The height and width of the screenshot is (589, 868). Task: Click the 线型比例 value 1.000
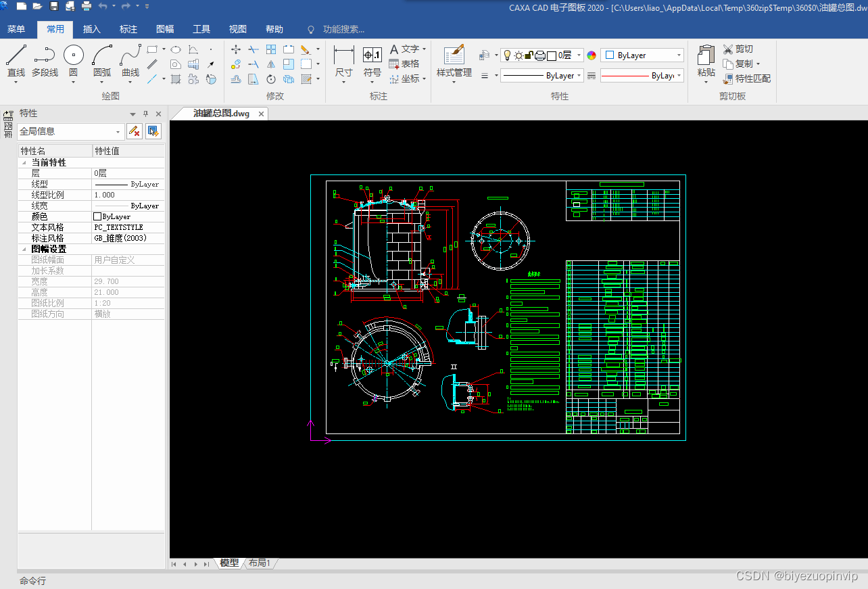pyautogui.click(x=128, y=195)
